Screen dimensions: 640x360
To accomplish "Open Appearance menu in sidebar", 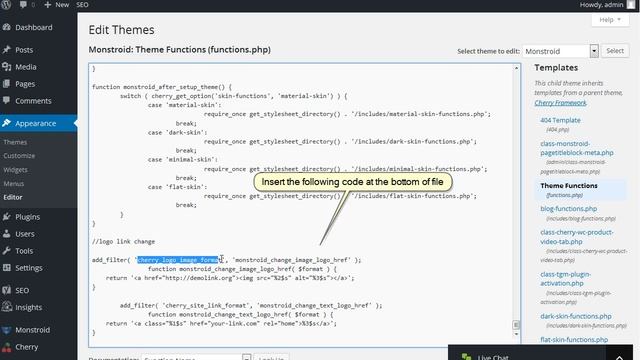I will pyautogui.click(x=36, y=123).
